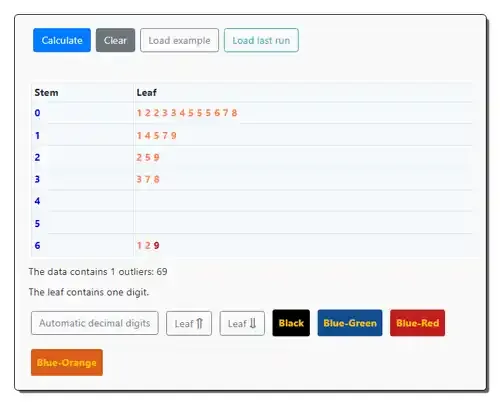Clear the entered data

click(x=115, y=40)
